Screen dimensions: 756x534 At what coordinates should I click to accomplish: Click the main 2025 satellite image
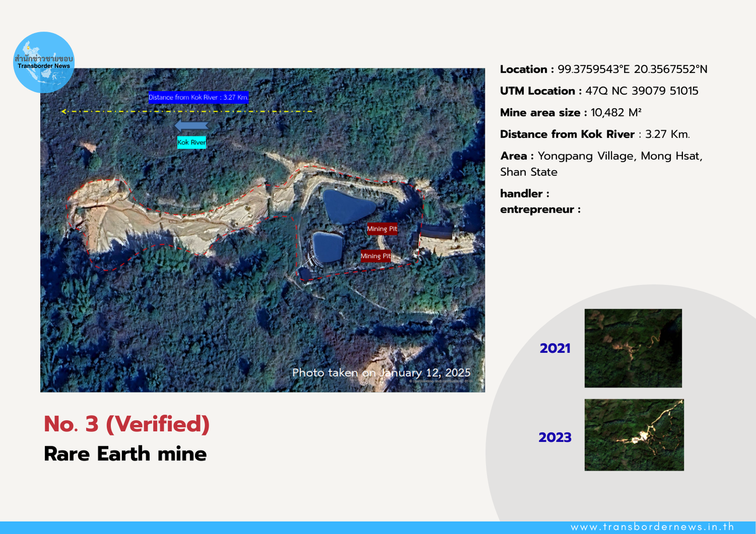tap(263, 230)
